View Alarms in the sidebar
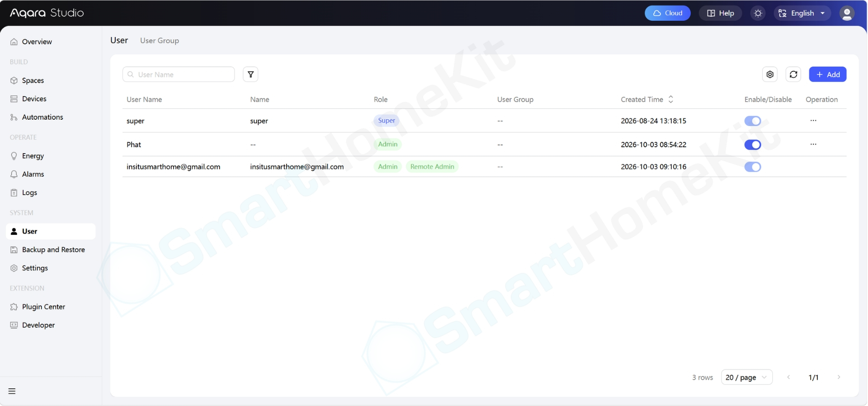The height and width of the screenshot is (406, 868). pos(51,174)
